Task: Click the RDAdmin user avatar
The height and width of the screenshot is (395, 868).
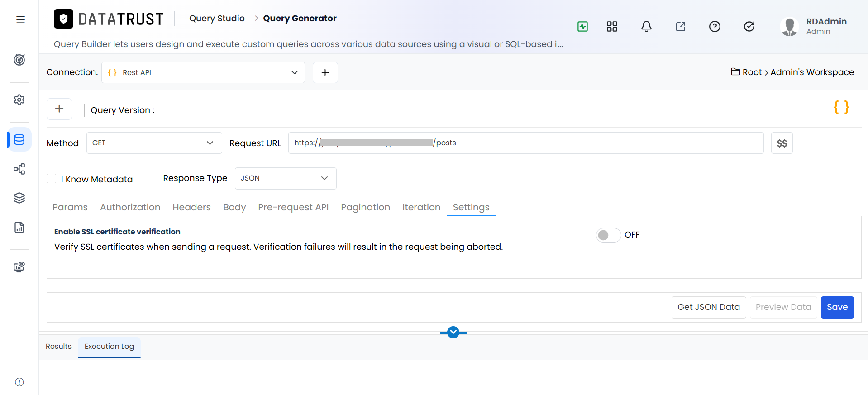Action: [789, 27]
